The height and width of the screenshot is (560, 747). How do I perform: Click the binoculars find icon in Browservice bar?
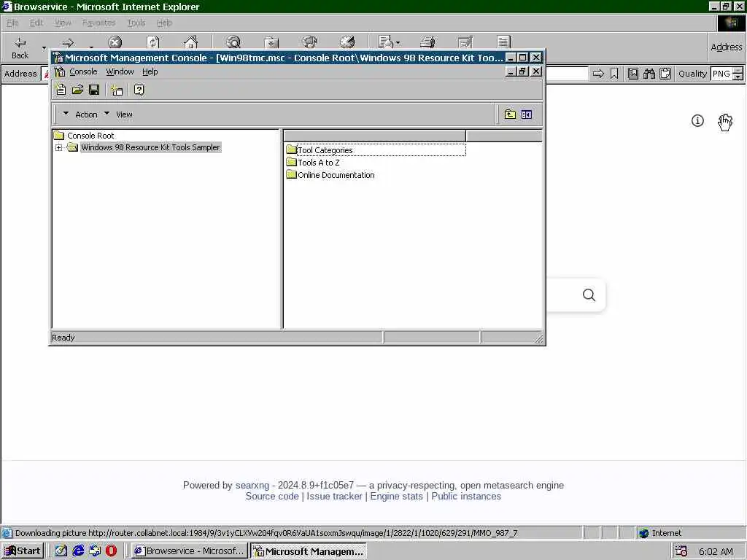(x=649, y=74)
